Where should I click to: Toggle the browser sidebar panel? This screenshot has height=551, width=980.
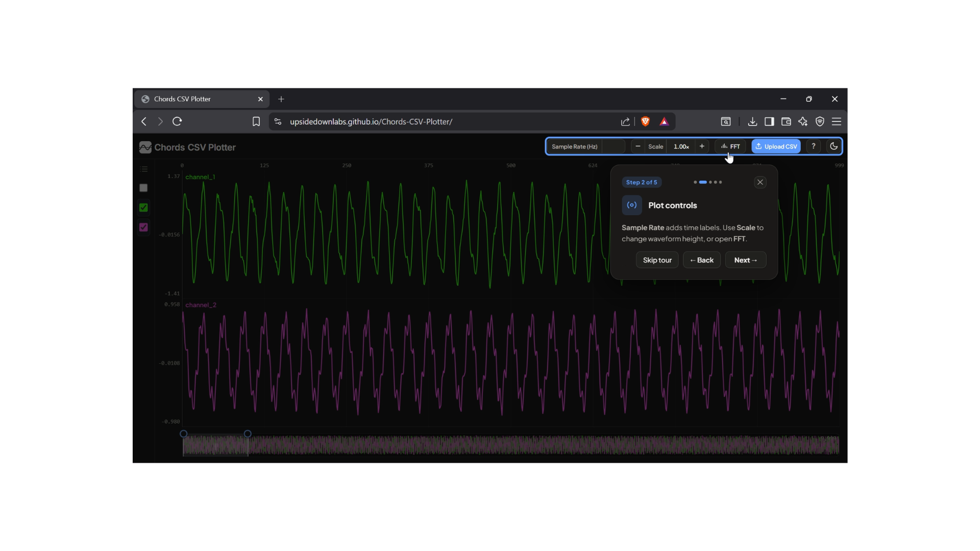769,121
